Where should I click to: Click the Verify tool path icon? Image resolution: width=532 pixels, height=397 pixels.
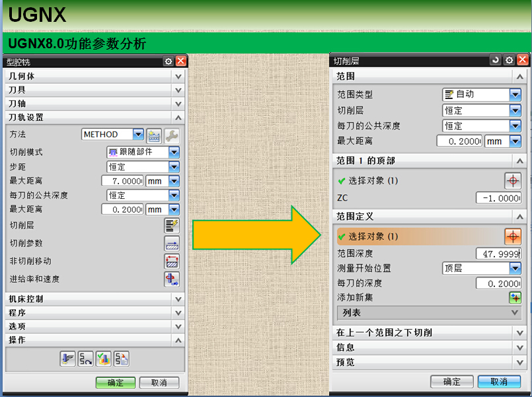click(104, 359)
